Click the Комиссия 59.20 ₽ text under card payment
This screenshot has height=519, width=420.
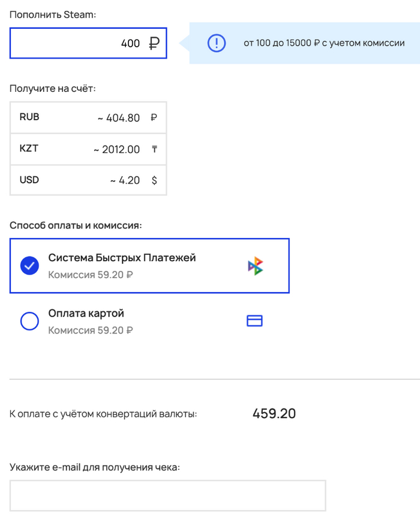pos(90,330)
